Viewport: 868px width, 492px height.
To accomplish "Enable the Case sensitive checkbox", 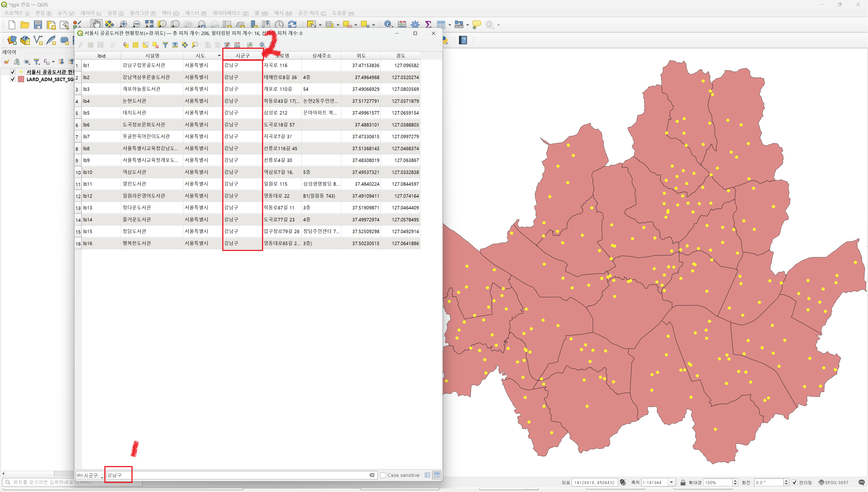I will coord(383,475).
